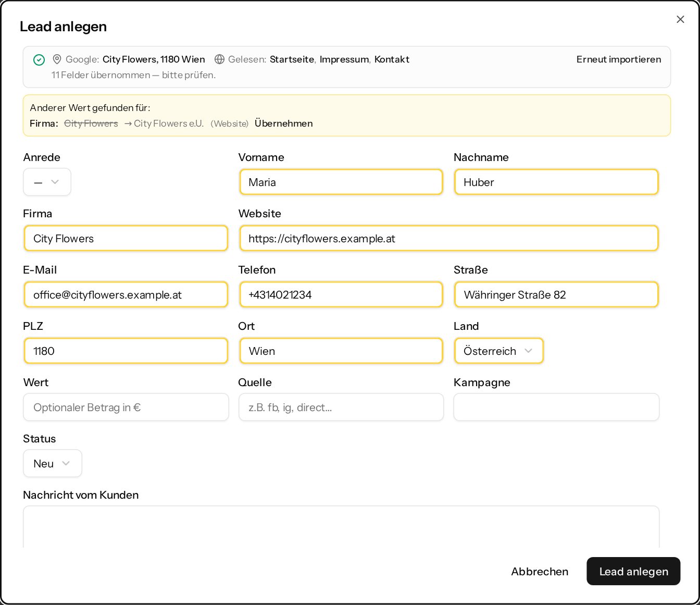
Task: Click the green import success checkmark icon
Action: pyautogui.click(x=39, y=60)
